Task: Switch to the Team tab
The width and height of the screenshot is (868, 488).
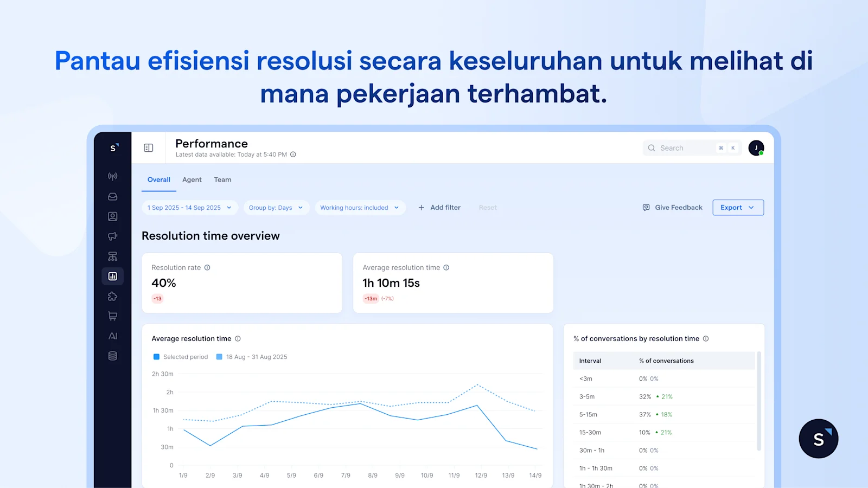Action: (222, 179)
